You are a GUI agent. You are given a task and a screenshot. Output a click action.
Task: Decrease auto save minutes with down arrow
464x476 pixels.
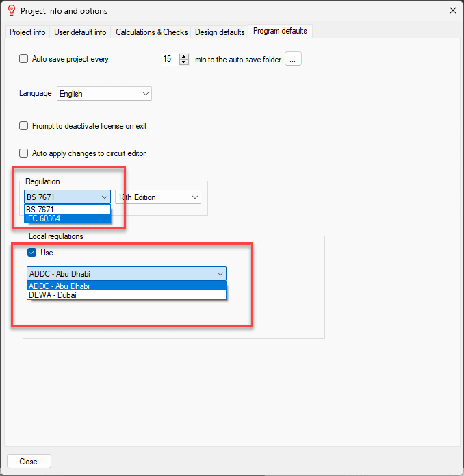click(183, 62)
